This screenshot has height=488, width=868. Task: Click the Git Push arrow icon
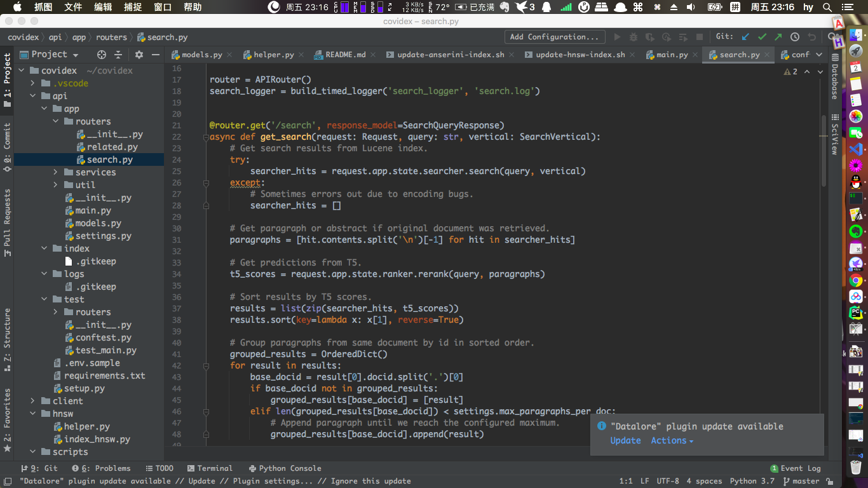(x=778, y=37)
